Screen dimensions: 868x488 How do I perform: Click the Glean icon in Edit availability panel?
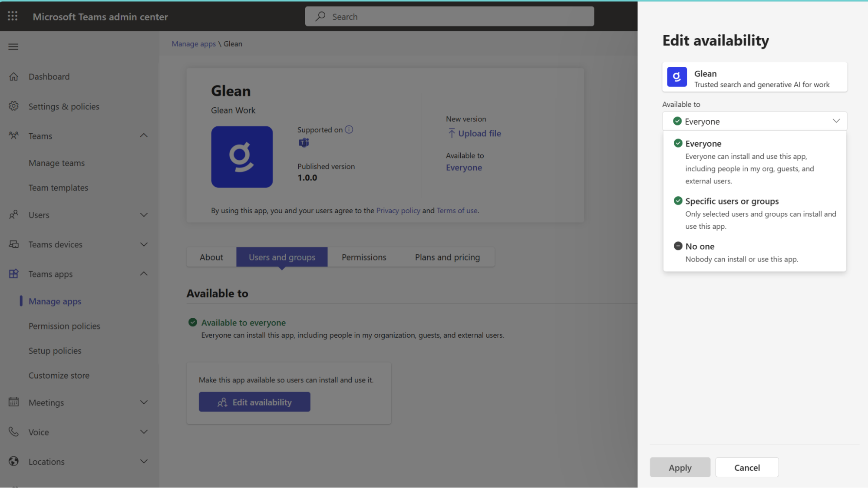[x=677, y=77]
